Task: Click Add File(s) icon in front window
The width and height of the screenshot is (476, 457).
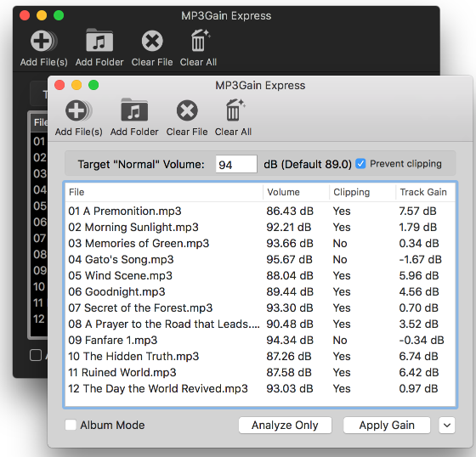Action: (x=78, y=110)
